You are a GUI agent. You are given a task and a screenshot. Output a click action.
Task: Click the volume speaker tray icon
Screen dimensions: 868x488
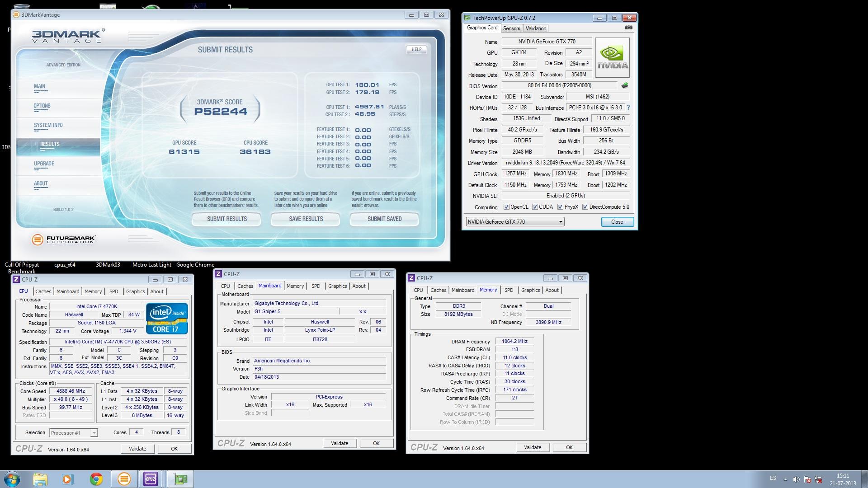pyautogui.click(x=796, y=479)
